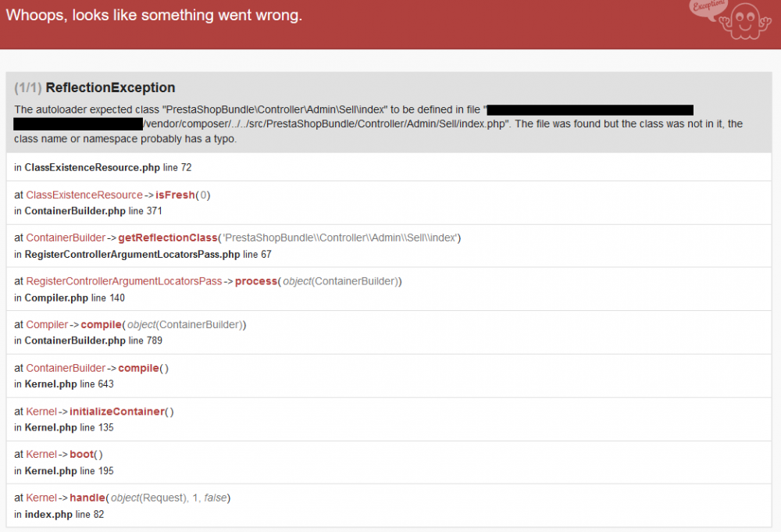
Task: Select the initializeContainer method link
Action: pyautogui.click(x=117, y=411)
